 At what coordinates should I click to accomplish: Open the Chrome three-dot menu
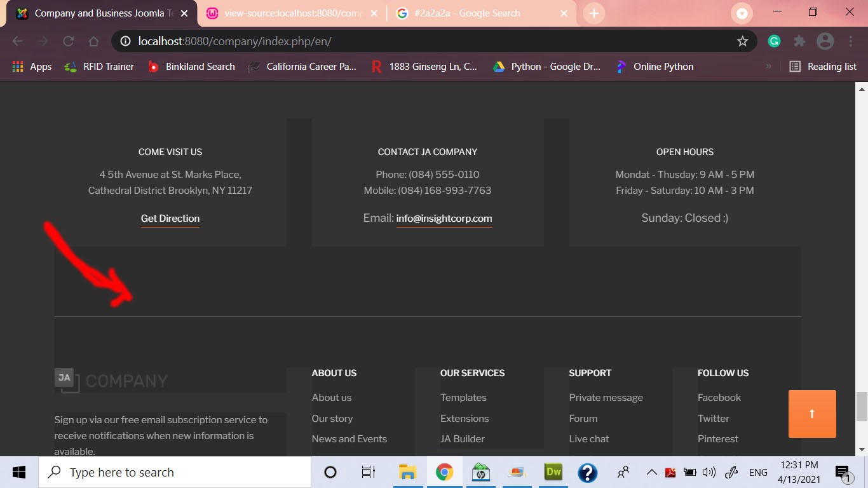[x=851, y=41]
